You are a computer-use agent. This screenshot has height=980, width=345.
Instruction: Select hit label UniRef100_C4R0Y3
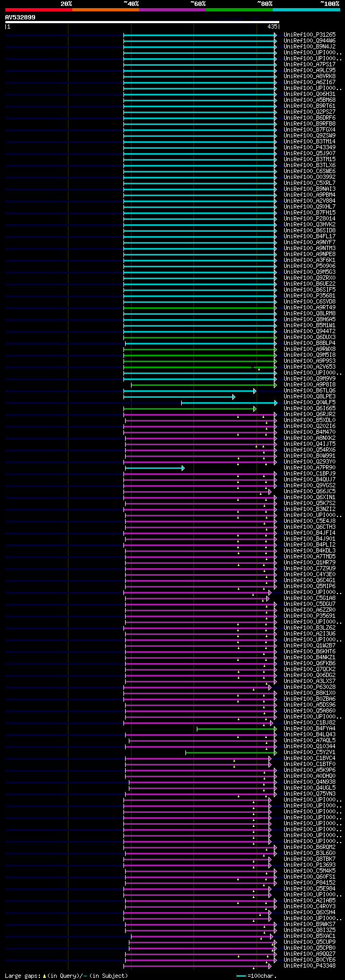[309, 907]
